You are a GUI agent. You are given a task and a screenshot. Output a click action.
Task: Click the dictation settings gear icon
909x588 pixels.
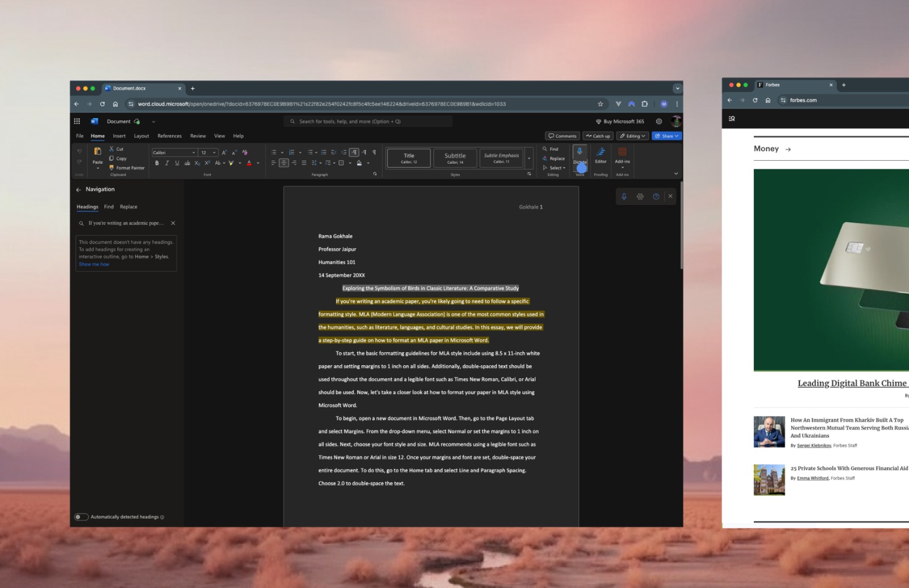(x=640, y=197)
